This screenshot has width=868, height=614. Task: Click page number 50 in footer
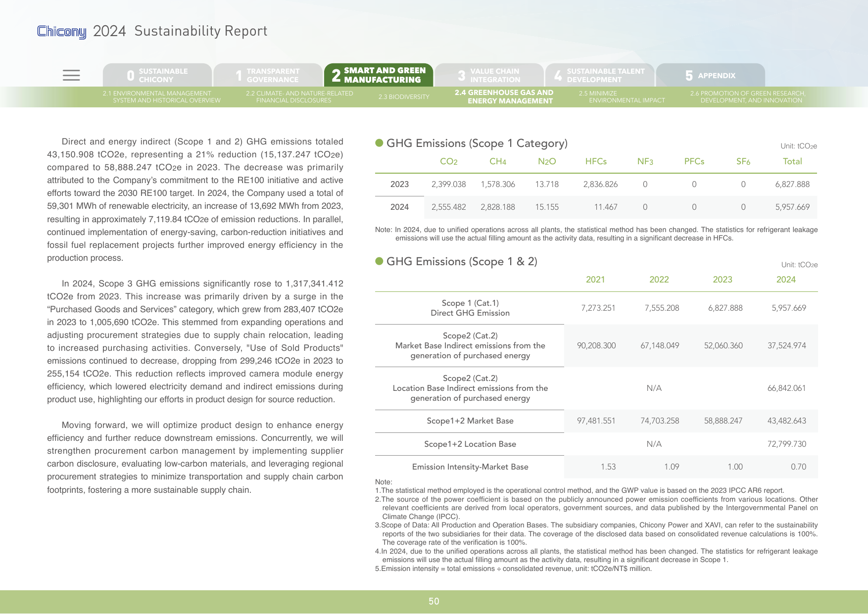tap(434, 602)
